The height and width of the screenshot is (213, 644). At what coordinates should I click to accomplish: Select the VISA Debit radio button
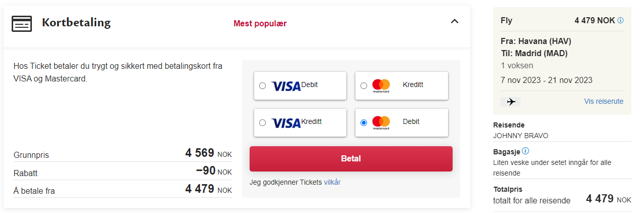tap(262, 86)
